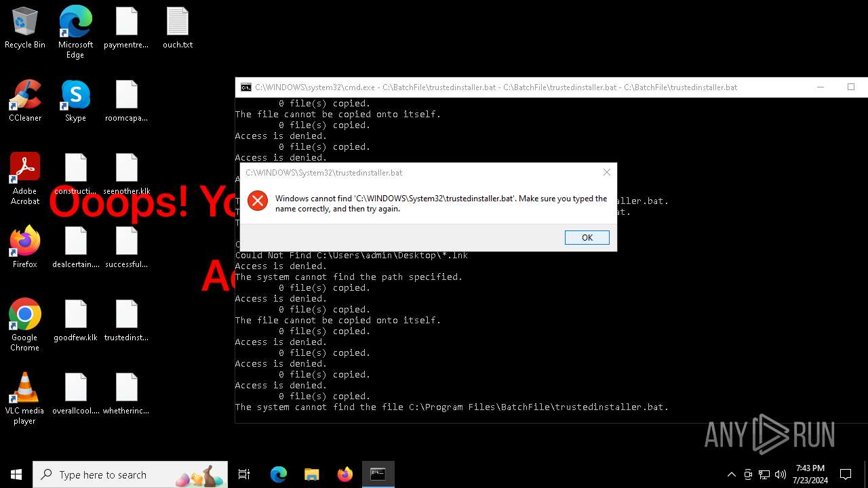
Task: Open Firefox desktop shortcut
Action: (25, 248)
